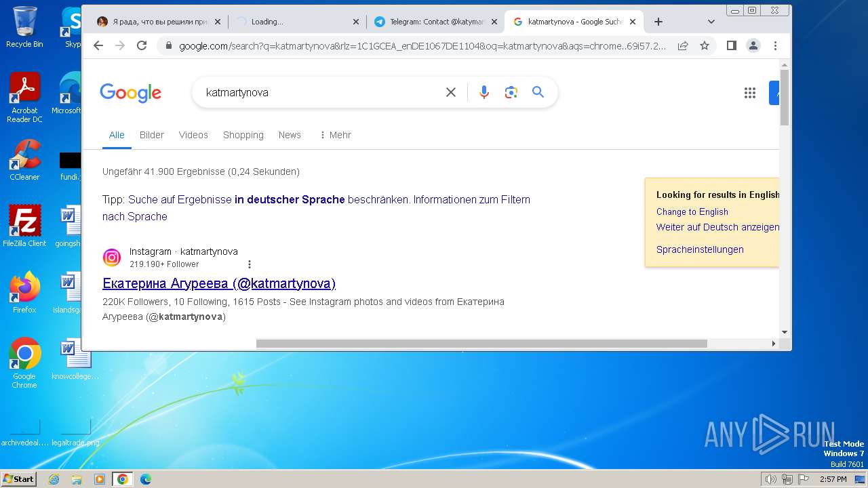Open Internet Explorer from taskbar
The height and width of the screenshot is (488, 868).
point(54,479)
